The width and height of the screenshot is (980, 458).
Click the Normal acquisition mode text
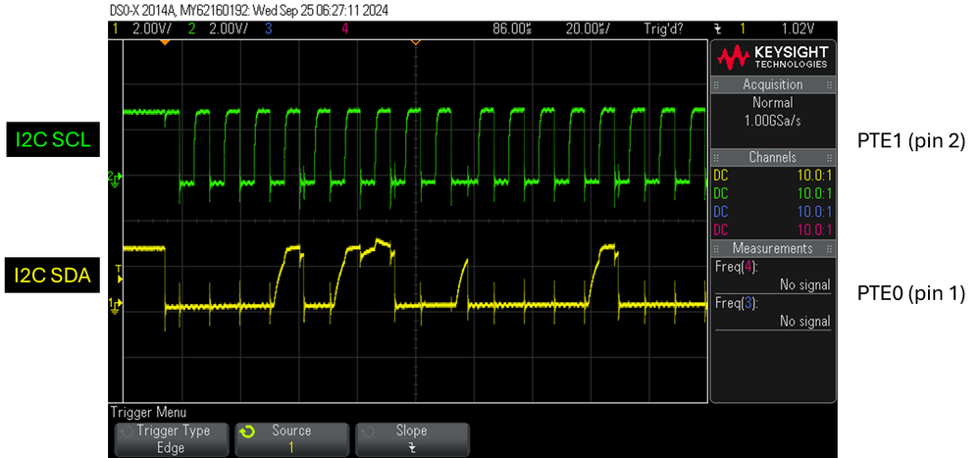coord(772,102)
